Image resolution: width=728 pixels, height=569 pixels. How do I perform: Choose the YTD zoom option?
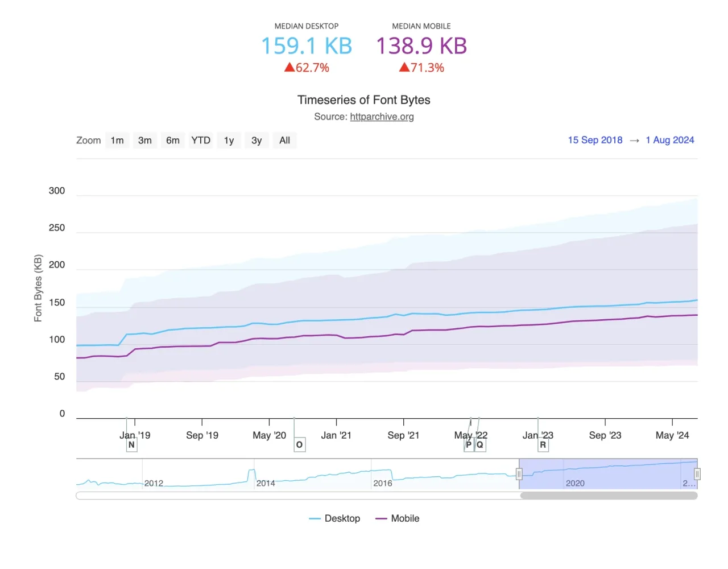pos(201,141)
